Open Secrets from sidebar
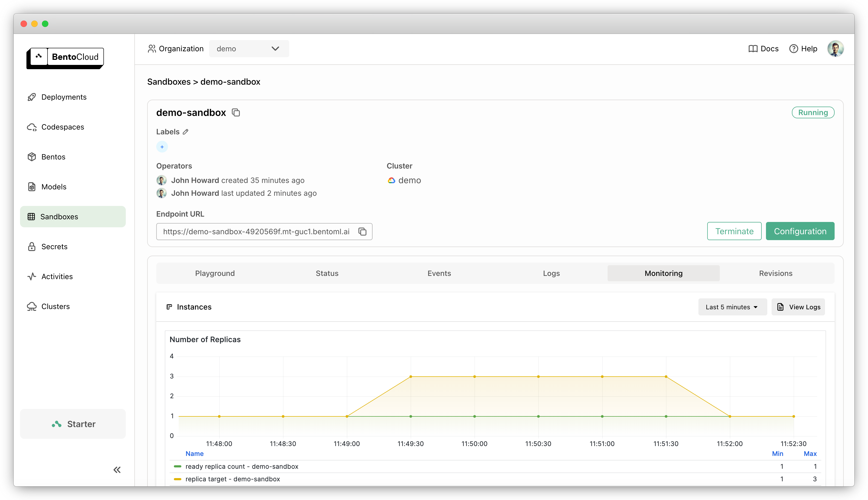 [73, 247]
